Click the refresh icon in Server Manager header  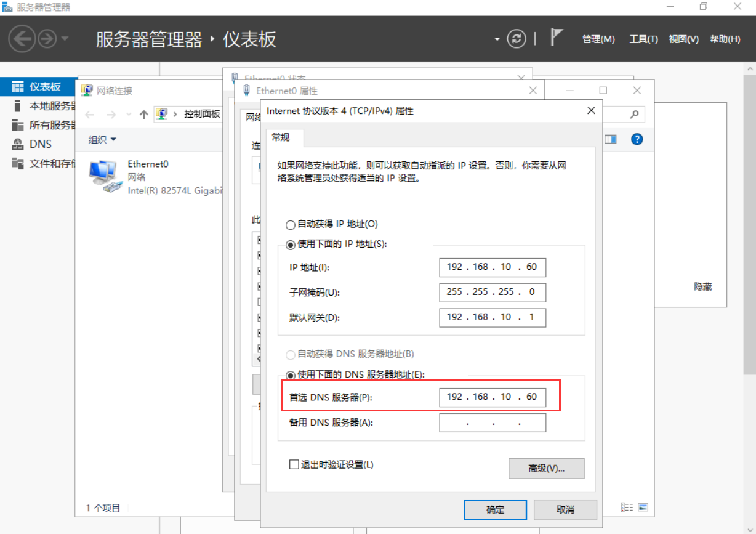point(517,39)
